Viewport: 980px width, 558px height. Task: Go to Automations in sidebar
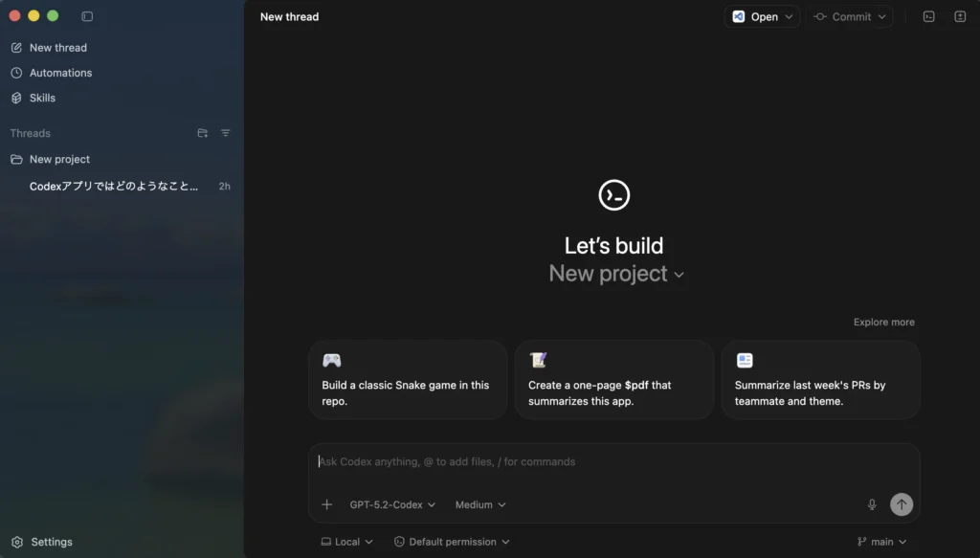[x=60, y=73]
